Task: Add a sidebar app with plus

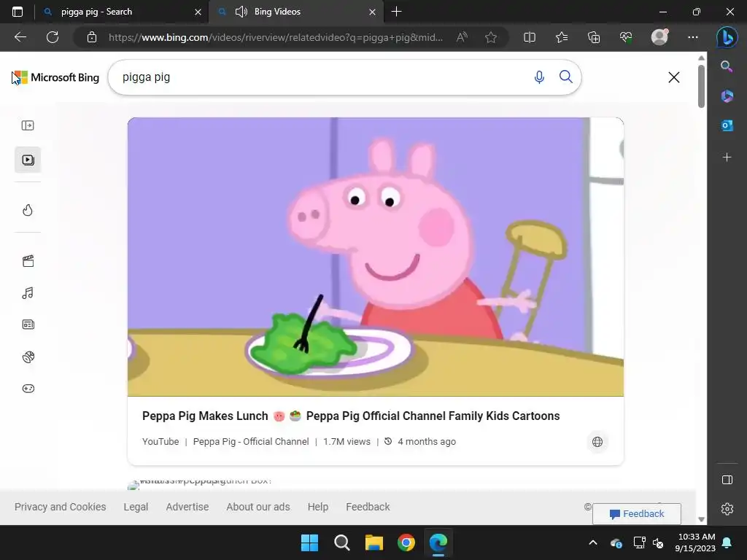Action: pyautogui.click(x=727, y=157)
